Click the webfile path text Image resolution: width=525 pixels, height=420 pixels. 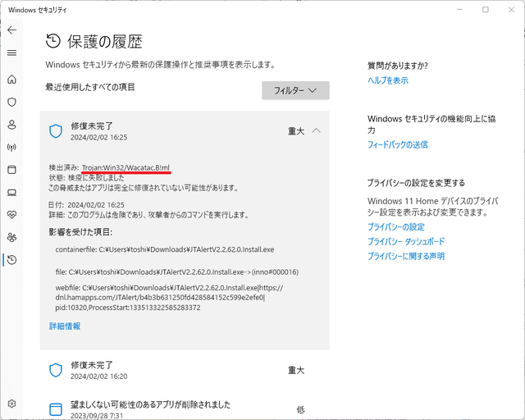click(169, 298)
